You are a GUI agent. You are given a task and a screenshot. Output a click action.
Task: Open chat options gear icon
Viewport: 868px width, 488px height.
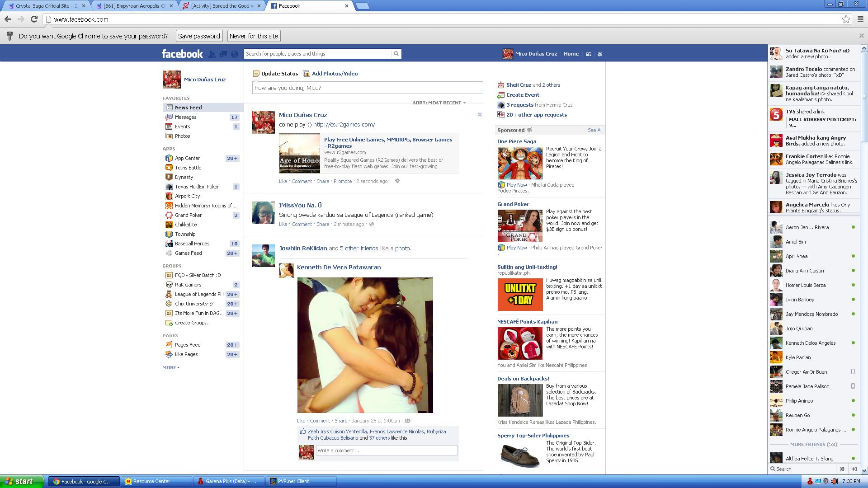tap(842, 469)
